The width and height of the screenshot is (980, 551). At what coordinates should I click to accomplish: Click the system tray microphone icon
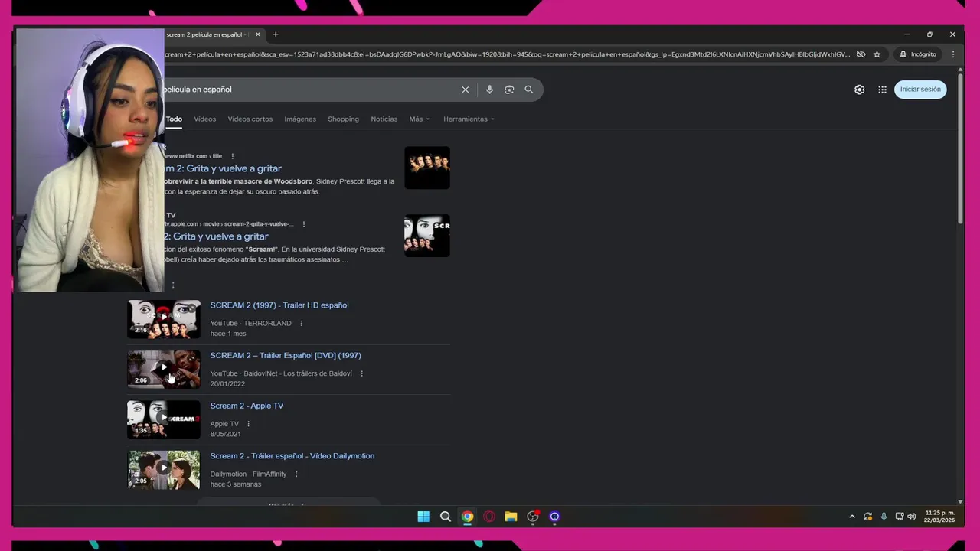click(x=884, y=517)
